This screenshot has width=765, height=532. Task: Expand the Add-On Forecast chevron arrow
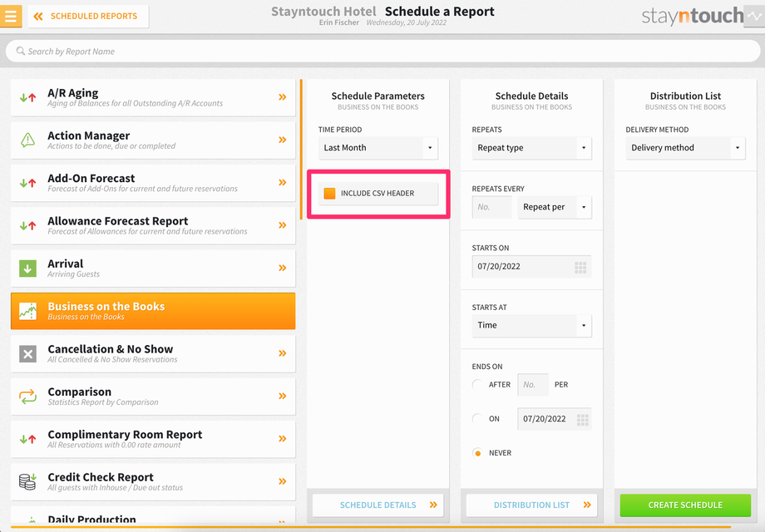(x=283, y=182)
